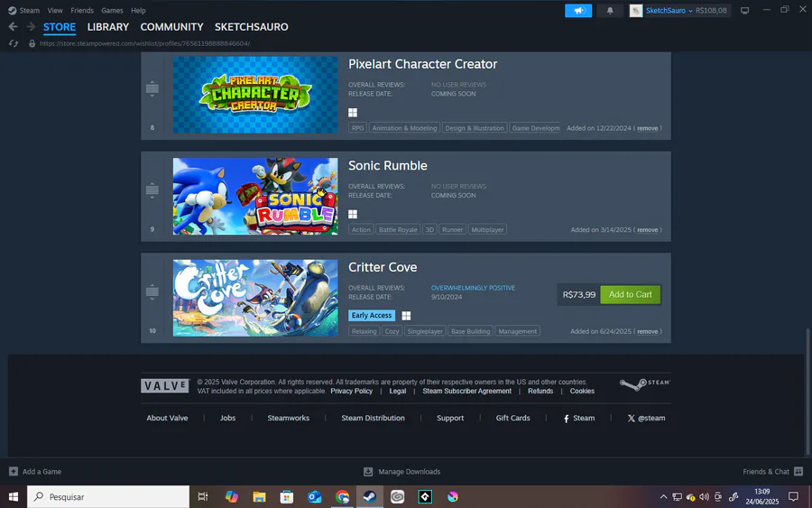Open Friends & Chat icon
This screenshot has height=508, width=812.
click(798, 471)
